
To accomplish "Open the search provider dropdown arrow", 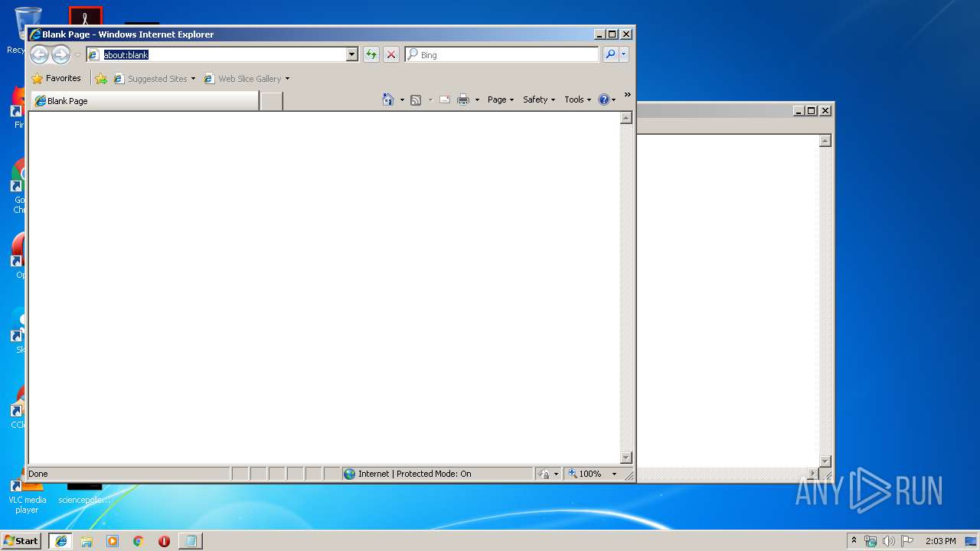I will point(624,54).
